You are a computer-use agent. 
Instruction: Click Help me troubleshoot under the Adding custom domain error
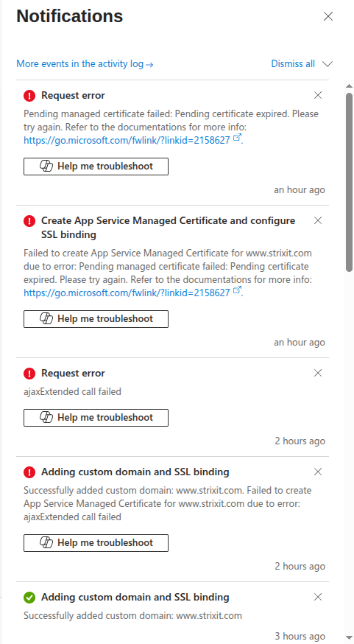click(x=96, y=542)
